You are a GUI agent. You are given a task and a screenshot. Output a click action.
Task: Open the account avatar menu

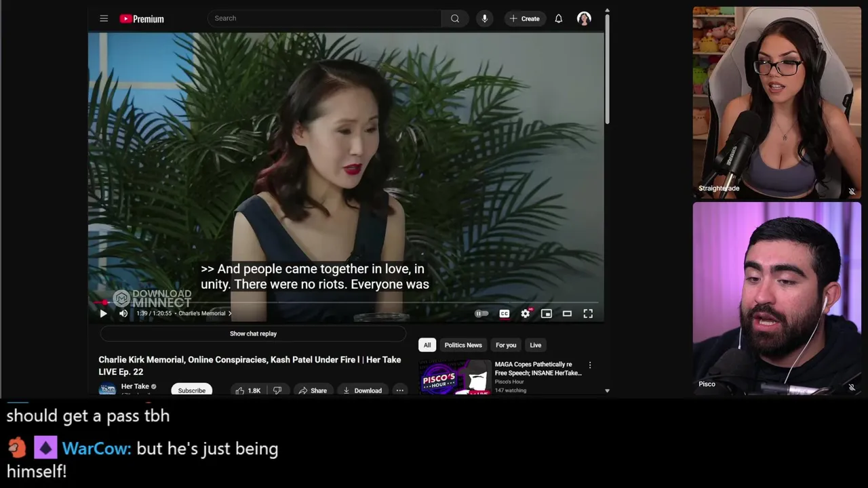pyautogui.click(x=584, y=19)
